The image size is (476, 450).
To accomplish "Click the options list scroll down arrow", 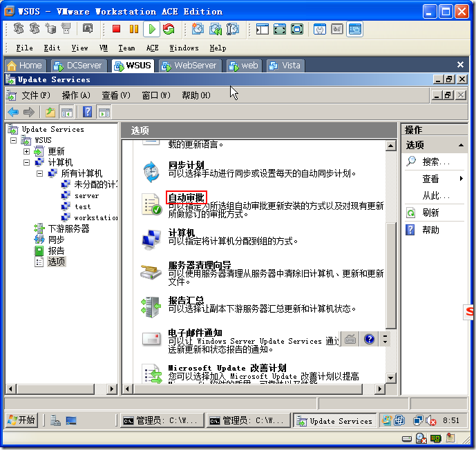I will (390, 378).
